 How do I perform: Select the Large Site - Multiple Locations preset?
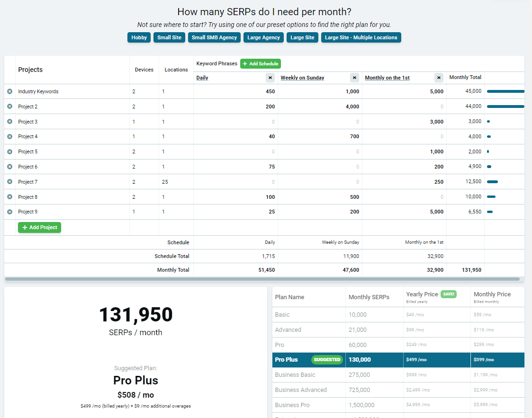click(x=361, y=37)
